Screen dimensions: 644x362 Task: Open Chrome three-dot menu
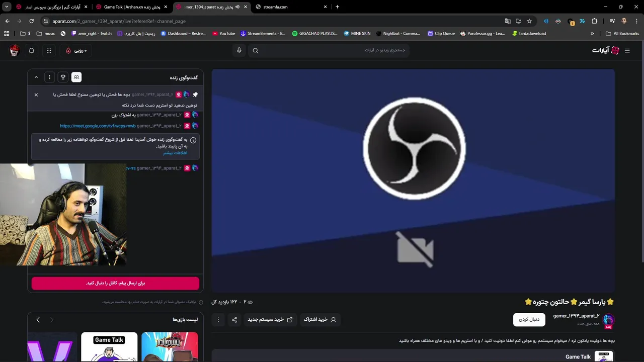(636, 21)
